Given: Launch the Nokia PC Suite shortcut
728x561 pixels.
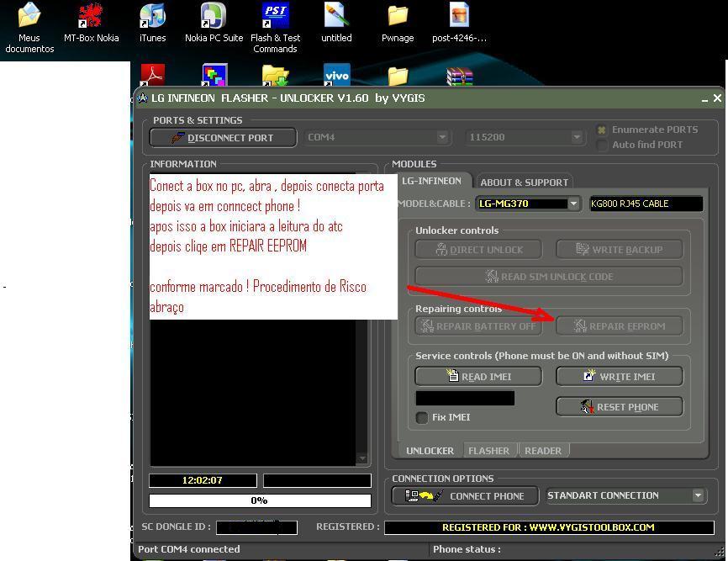Looking at the screenshot, I should (214, 24).
